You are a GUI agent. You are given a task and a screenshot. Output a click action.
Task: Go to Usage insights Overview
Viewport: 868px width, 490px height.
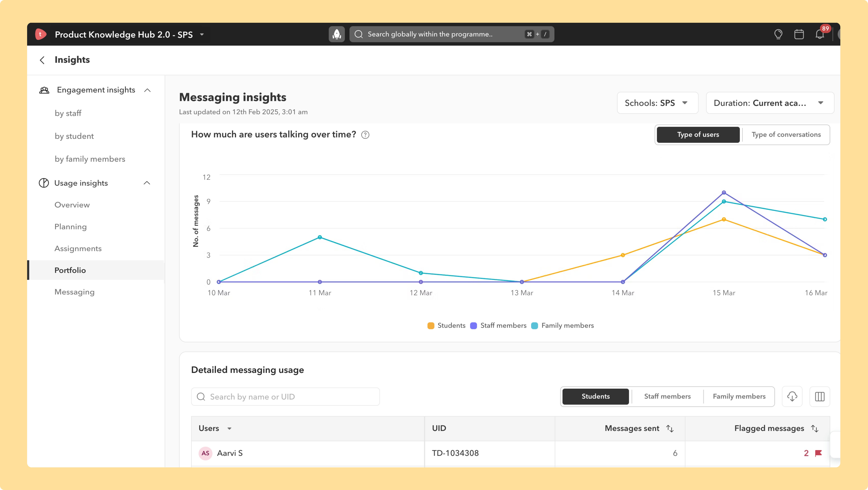point(72,205)
